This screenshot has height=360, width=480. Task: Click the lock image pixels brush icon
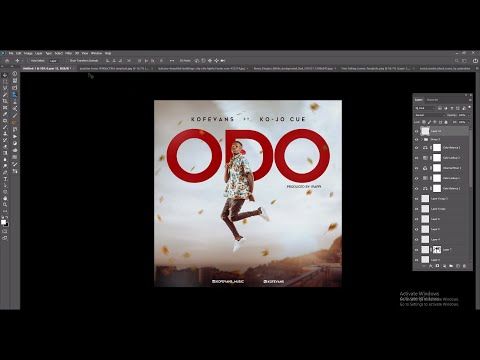click(429, 122)
